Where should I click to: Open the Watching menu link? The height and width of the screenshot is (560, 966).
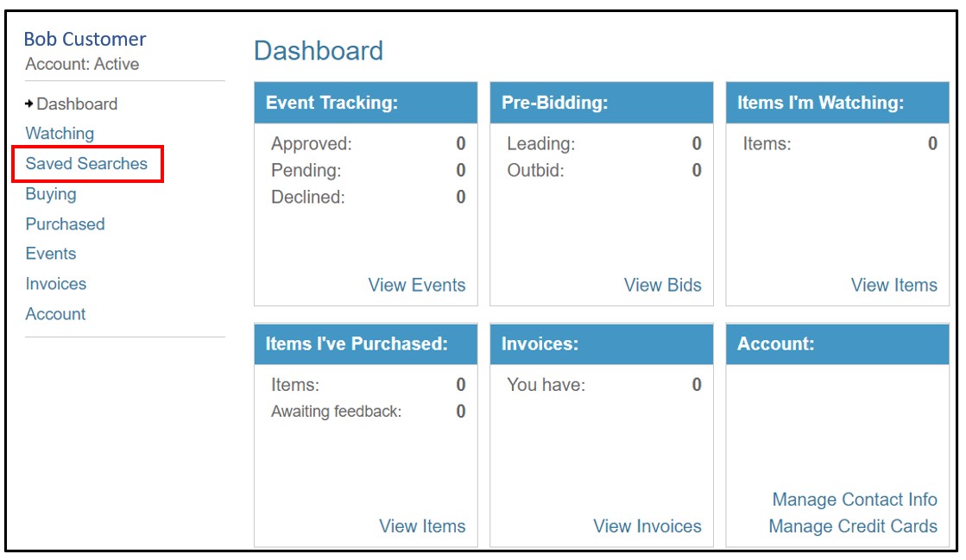(x=60, y=134)
